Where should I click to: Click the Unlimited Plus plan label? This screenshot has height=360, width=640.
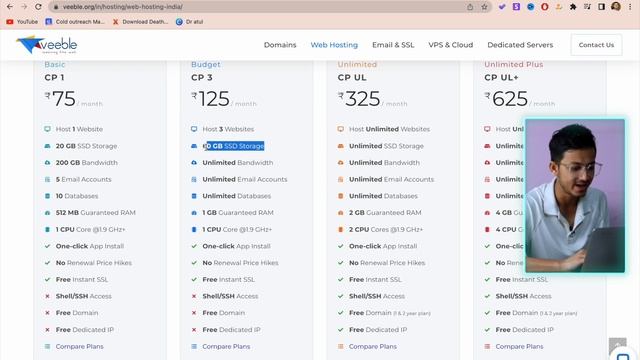point(513,64)
